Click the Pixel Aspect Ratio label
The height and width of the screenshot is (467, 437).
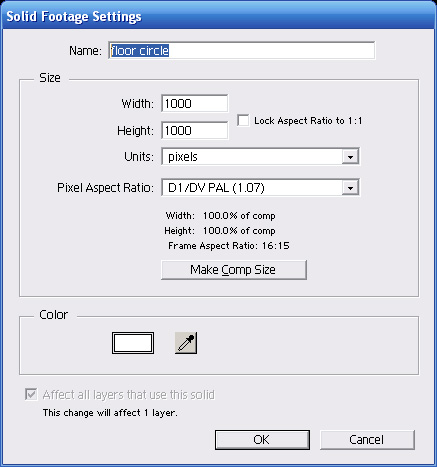[105, 188]
